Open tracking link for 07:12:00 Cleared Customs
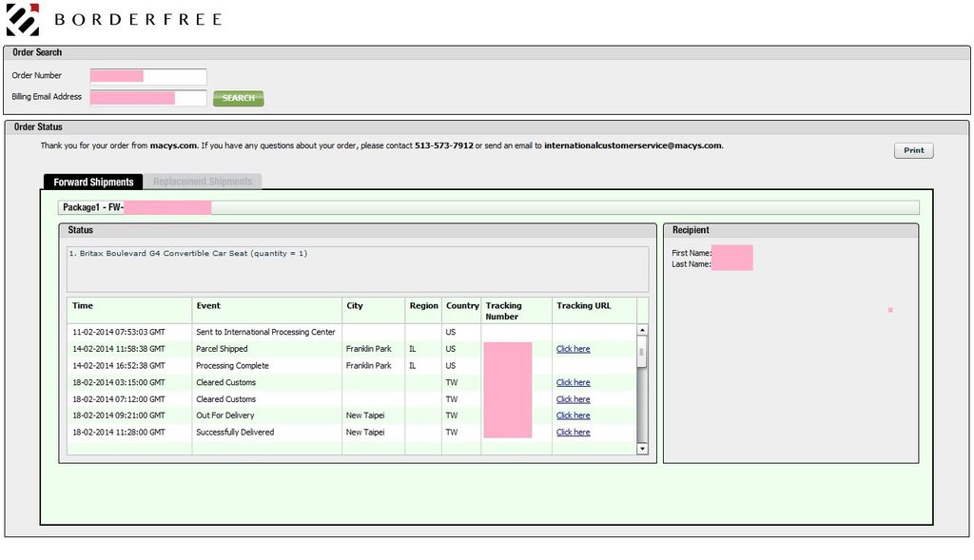 573,399
